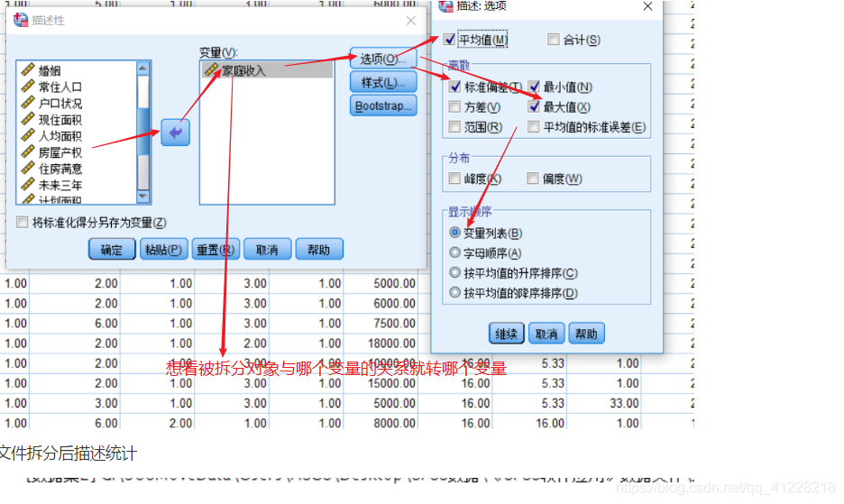Select 未来三年 variable ruler icon
The height and width of the screenshot is (504, 844).
click(27, 185)
